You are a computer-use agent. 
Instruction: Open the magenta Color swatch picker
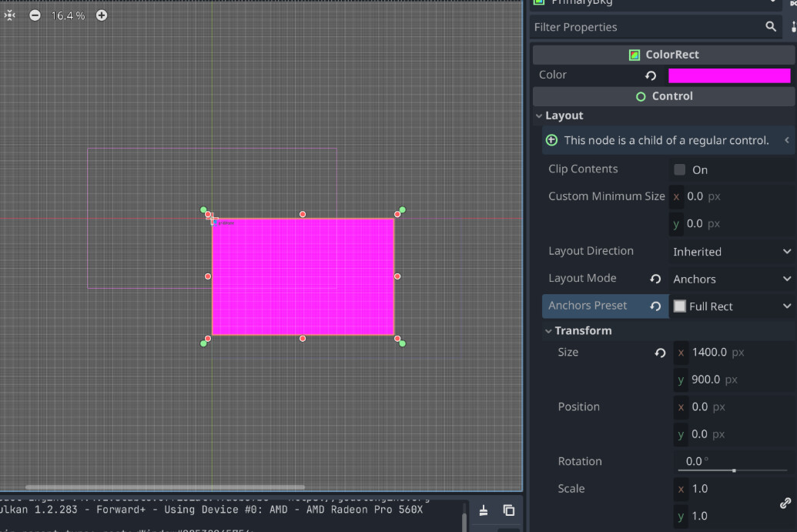pyautogui.click(x=729, y=75)
